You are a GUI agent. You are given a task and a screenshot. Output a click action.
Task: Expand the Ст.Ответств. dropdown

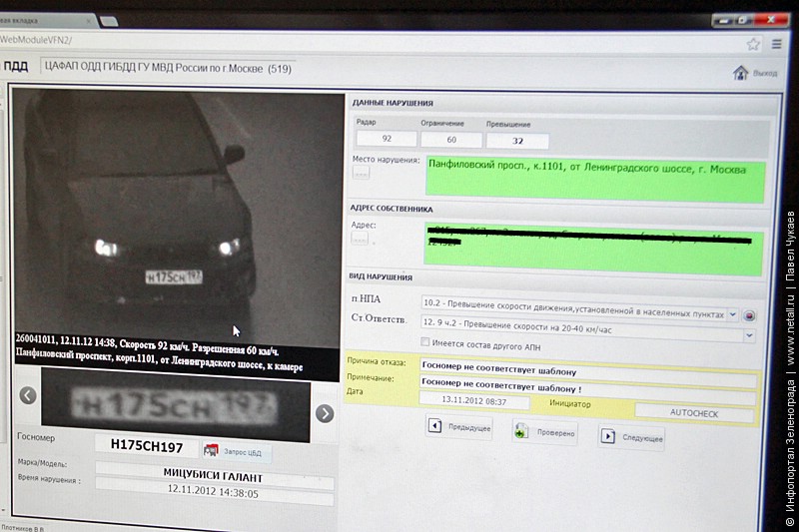[749, 335]
